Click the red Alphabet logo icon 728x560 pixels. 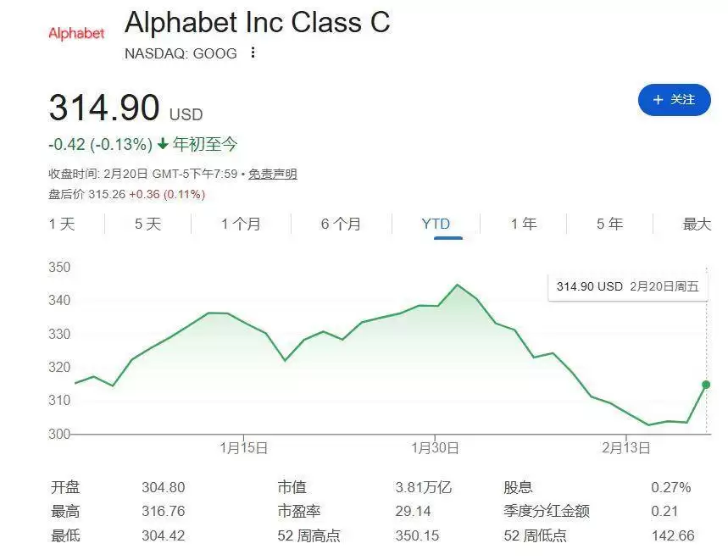click(75, 34)
